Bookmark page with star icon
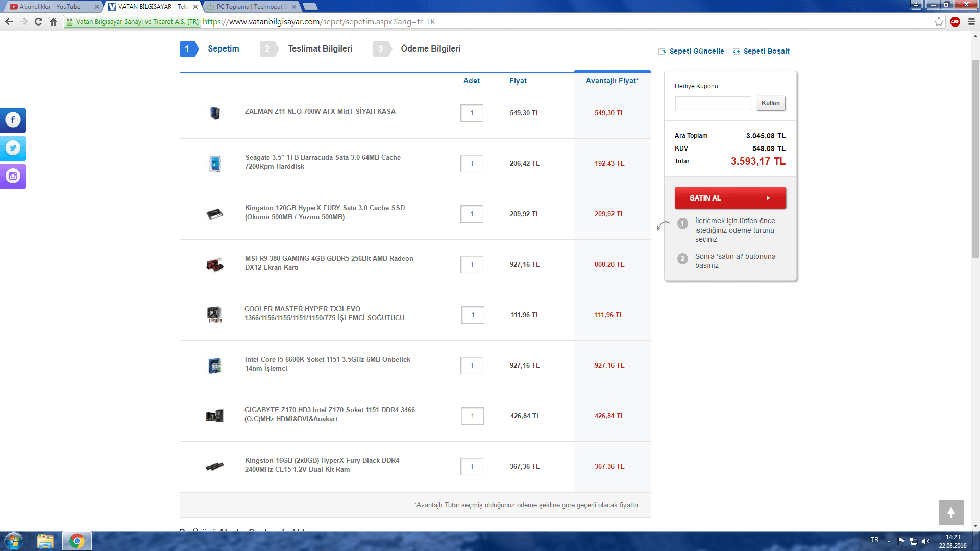Screen dimensions: 980x551 [x=939, y=21]
